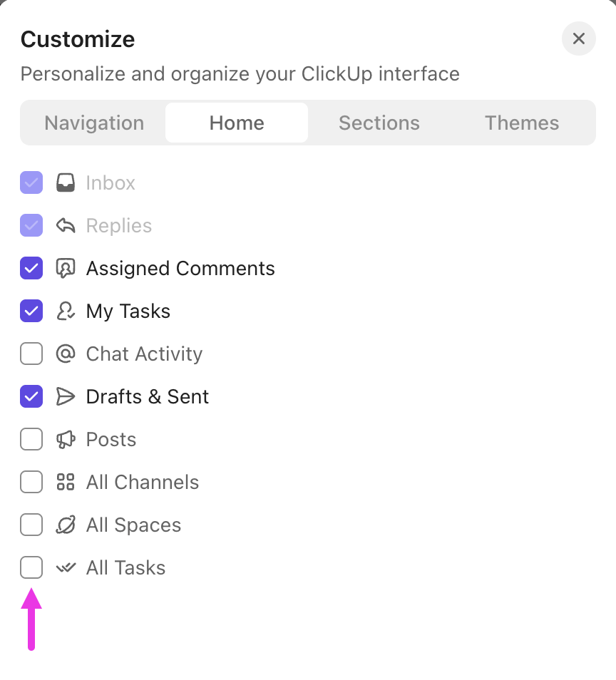
Task: Click the Chat Activity @ icon
Action: 66,354
